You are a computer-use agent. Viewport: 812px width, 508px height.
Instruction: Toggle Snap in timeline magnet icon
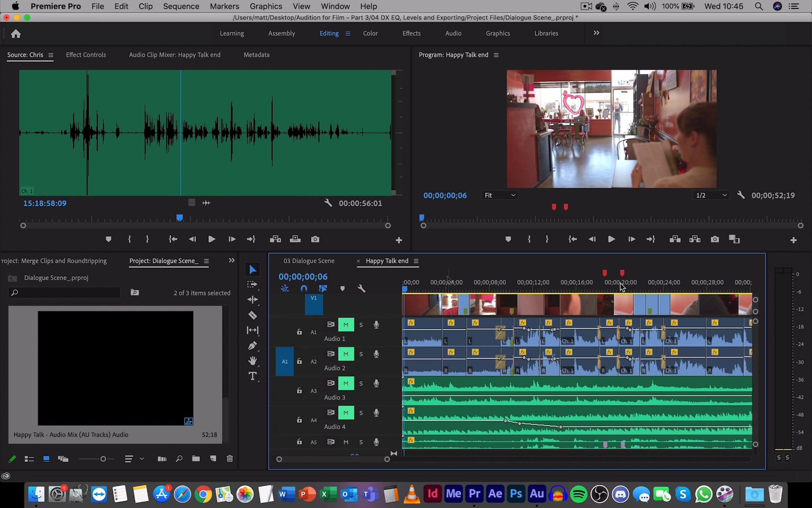[x=304, y=289]
